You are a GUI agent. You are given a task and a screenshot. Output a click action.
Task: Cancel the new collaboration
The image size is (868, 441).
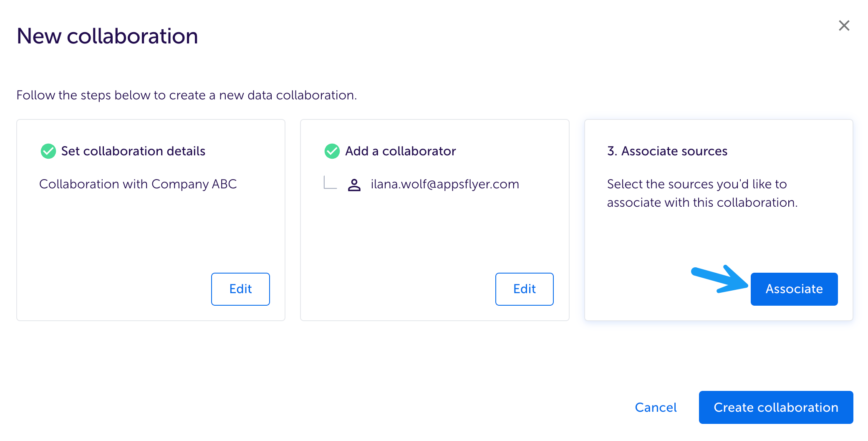tap(656, 407)
